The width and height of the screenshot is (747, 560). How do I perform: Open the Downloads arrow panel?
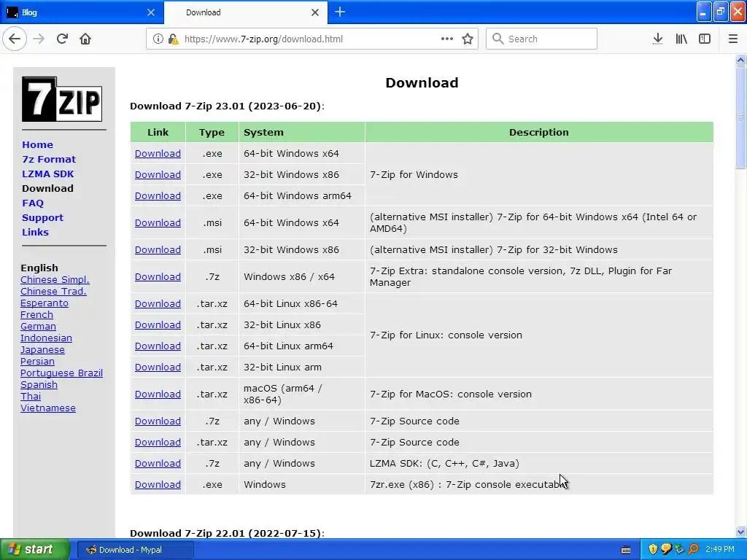657,39
